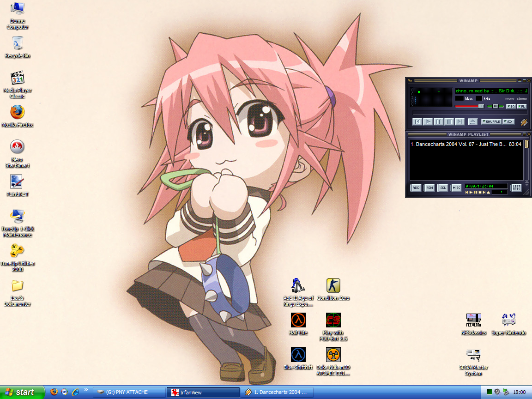Open Winamp main menu title-bar icon
The width and height of the screenshot is (532, 399).
click(x=410, y=81)
